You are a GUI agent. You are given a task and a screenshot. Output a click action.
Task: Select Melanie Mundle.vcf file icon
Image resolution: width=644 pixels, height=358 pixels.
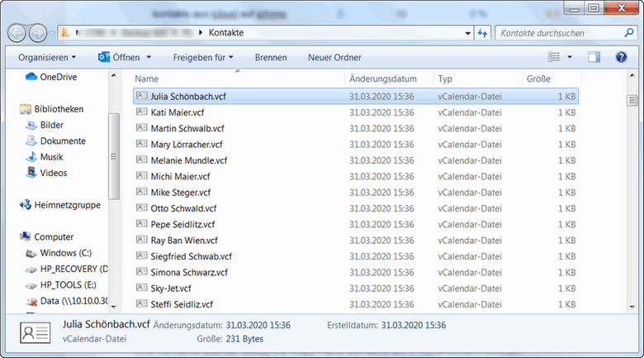tap(142, 160)
